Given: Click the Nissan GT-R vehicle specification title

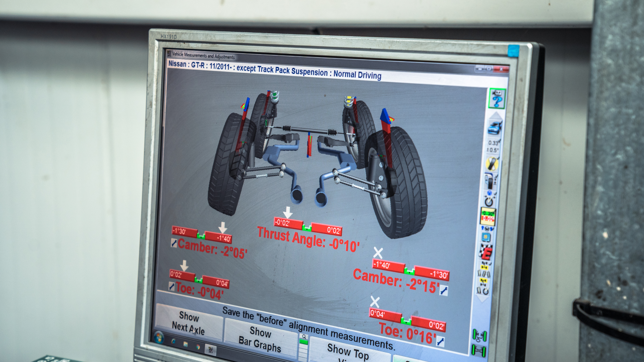Looking at the screenshot, I should tap(275, 70).
